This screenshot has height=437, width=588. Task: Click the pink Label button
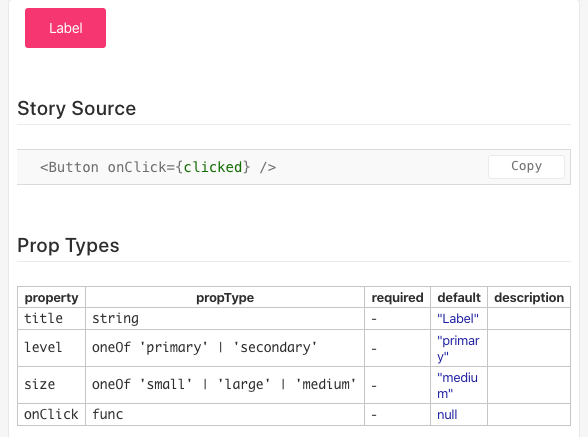(x=65, y=28)
